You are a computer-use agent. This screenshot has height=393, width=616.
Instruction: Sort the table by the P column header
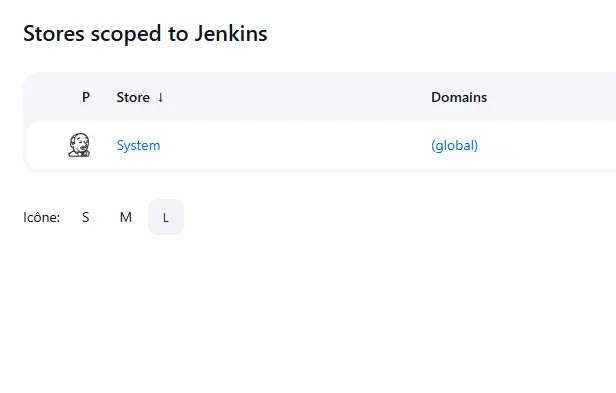pos(86,97)
